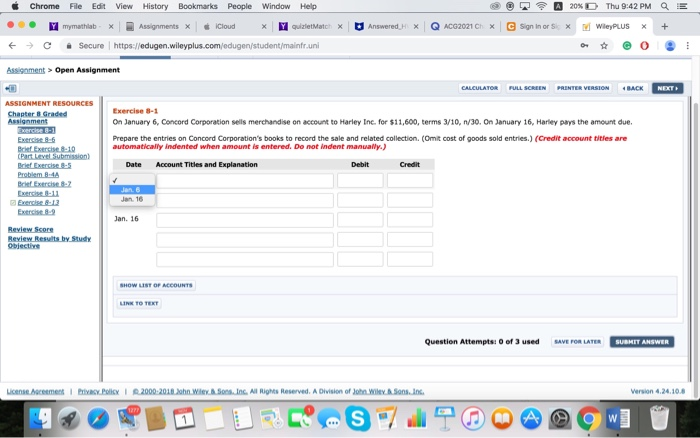The height and width of the screenshot is (438, 700).
Task: Choose the blank checked dropdown option
Action: click(x=132, y=180)
